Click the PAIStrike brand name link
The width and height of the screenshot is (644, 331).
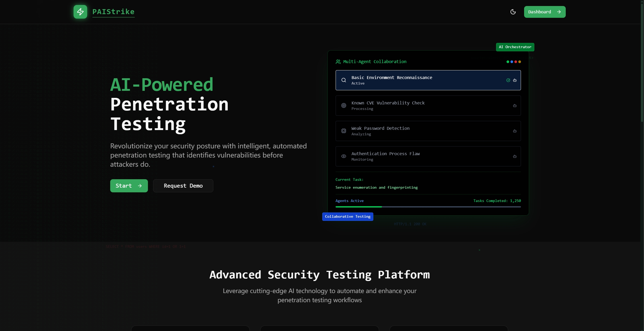113,12
